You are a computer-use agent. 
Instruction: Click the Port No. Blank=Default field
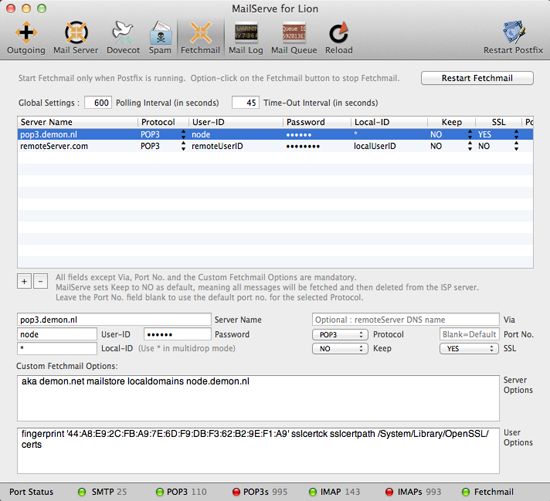tap(469, 334)
